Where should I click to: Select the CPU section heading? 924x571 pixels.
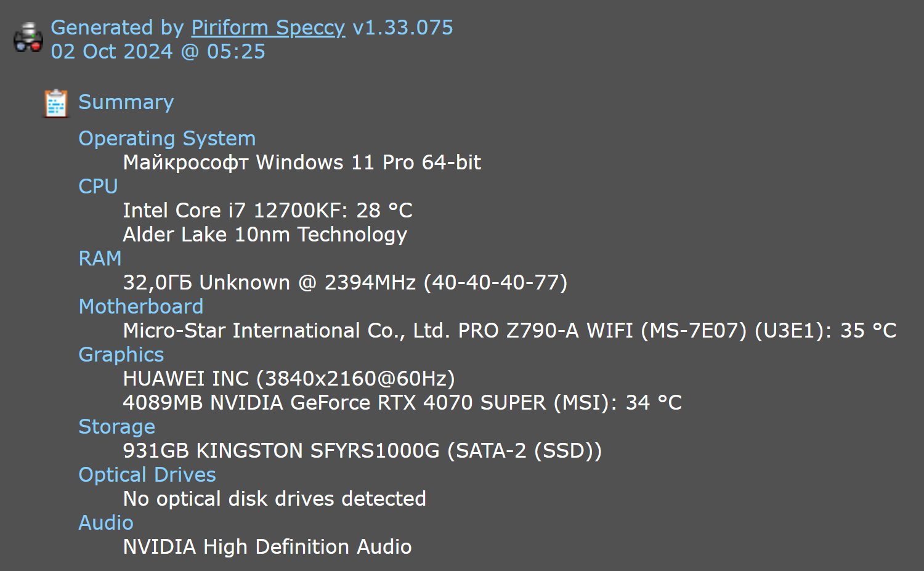tap(98, 187)
